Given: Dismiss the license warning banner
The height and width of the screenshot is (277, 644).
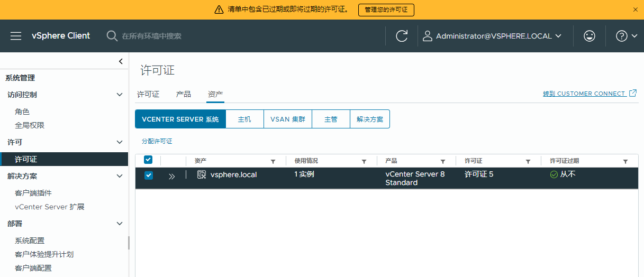Looking at the screenshot, I should (636, 10).
